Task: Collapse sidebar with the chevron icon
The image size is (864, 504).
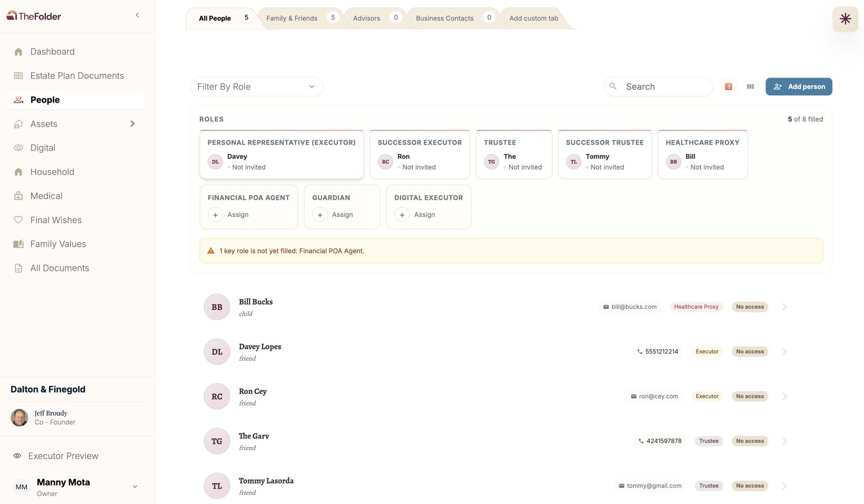Action: (137, 15)
